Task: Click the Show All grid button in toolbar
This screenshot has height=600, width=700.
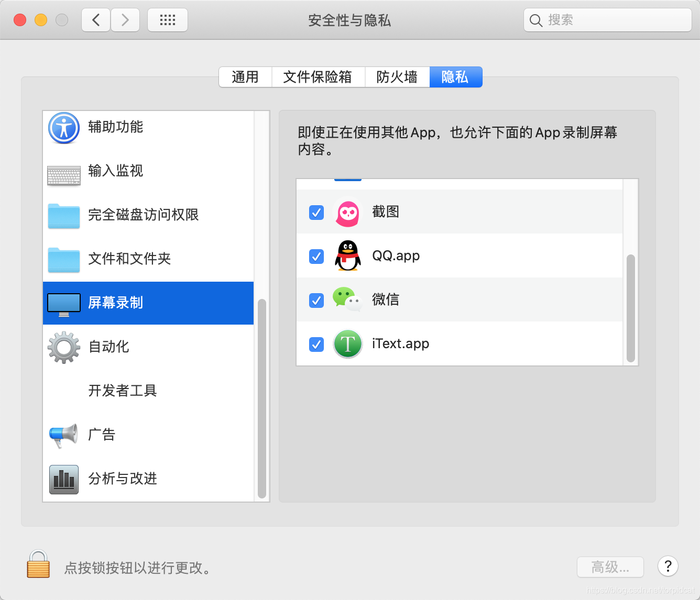Action: 167,19
